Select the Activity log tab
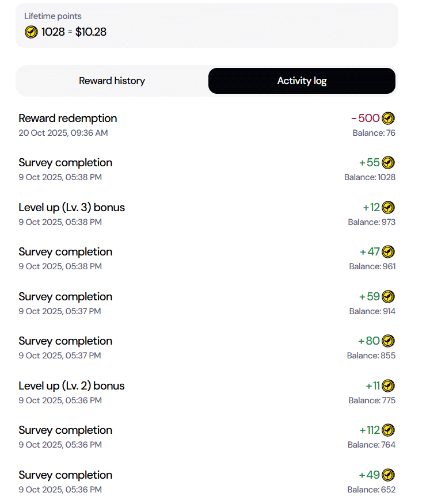Image resolution: width=430 pixels, height=504 pixels. (x=302, y=81)
